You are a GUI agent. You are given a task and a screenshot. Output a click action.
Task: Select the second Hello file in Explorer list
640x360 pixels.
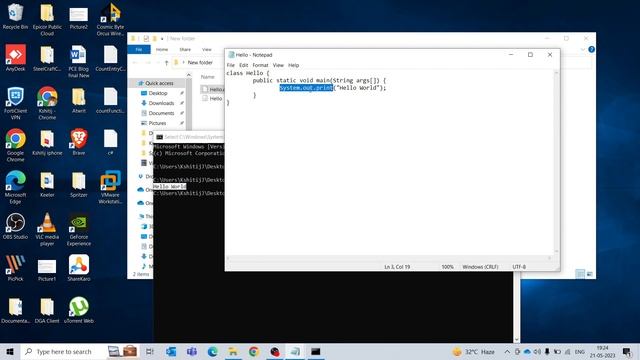tap(212, 98)
